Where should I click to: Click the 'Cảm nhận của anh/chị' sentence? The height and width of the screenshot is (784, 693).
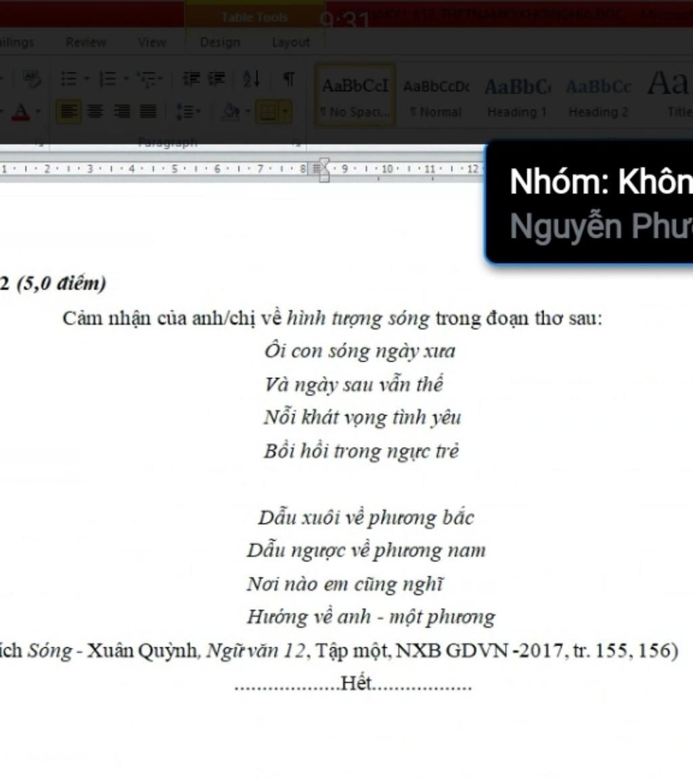(x=332, y=318)
